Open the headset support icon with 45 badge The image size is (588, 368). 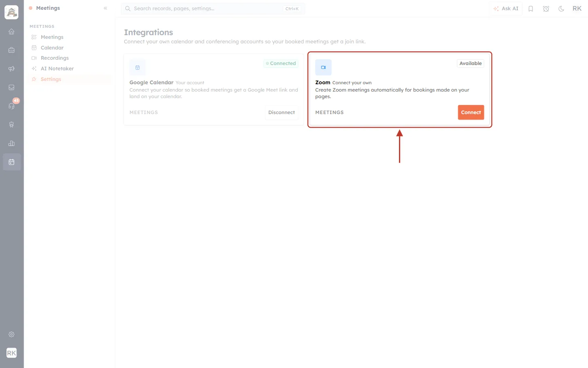[x=11, y=106]
